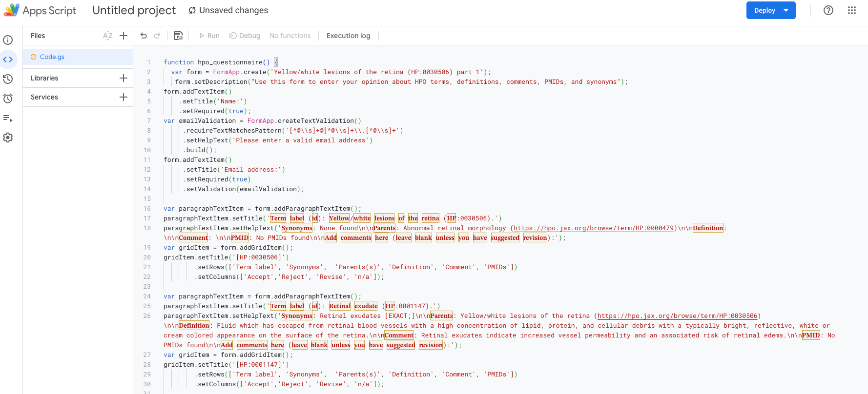Select the Editor code icon in sidebar
Screen dimensions: 868x394
click(8, 59)
